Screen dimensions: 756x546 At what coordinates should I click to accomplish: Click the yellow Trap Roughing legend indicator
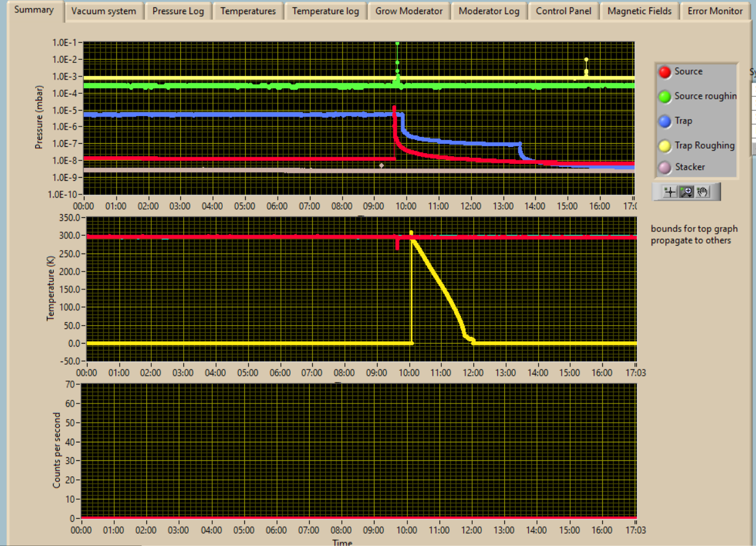coord(665,146)
